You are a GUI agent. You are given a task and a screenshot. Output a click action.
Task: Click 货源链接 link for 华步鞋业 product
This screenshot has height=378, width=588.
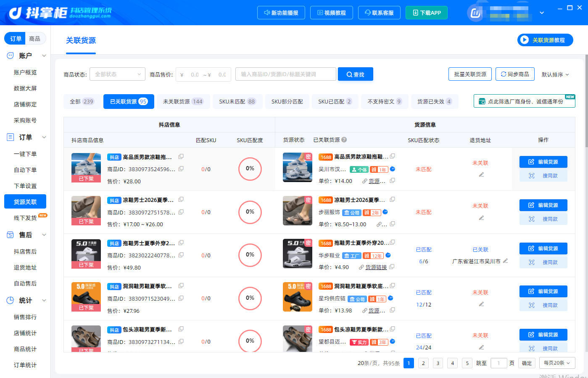(x=376, y=267)
